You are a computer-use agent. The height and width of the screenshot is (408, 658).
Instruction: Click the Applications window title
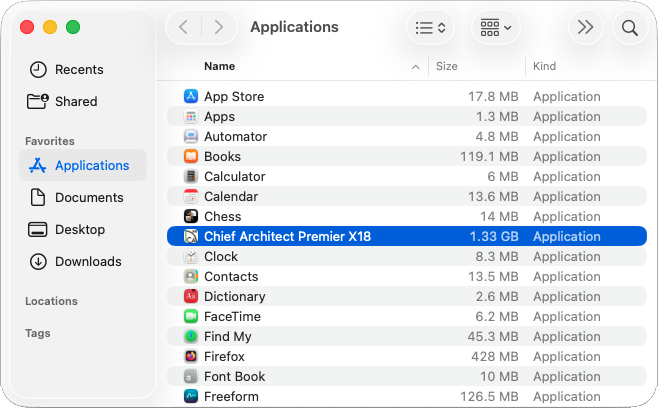294,27
